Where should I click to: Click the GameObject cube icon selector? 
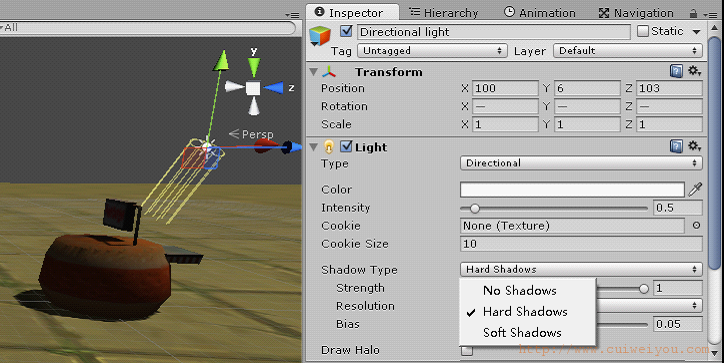point(320,36)
